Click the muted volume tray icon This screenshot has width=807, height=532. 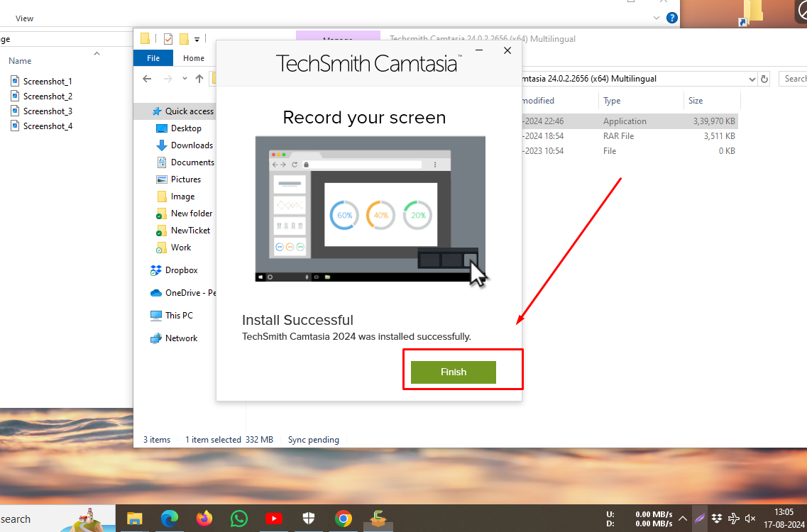pos(750,519)
